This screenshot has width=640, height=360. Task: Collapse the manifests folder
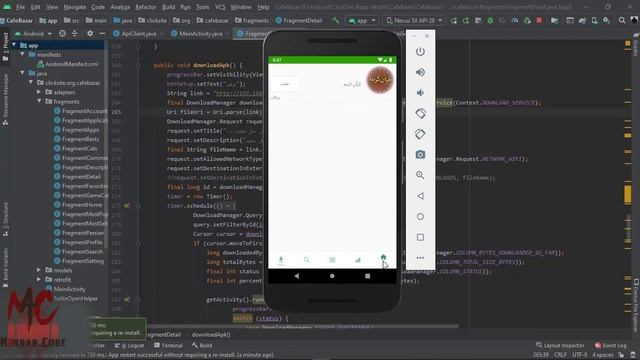tap(23, 55)
